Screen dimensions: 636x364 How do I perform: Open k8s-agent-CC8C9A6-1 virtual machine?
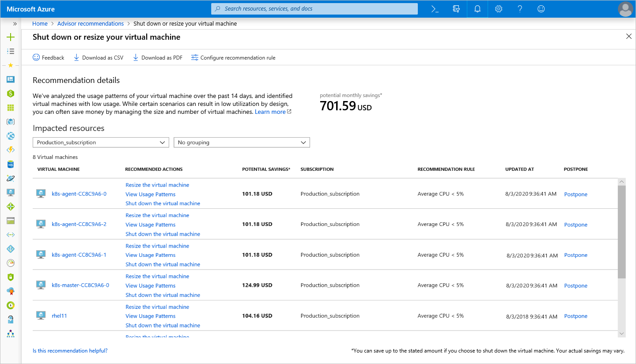tap(79, 255)
